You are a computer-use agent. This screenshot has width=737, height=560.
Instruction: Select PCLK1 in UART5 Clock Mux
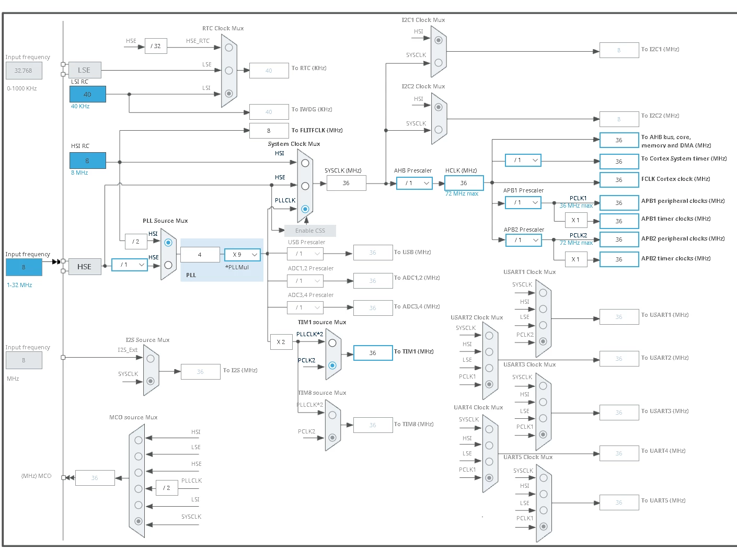tap(544, 527)
